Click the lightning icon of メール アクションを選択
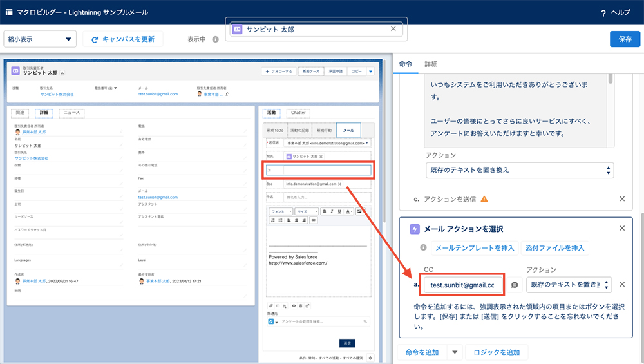Screen dimensions: 644x364 point(414,229)
